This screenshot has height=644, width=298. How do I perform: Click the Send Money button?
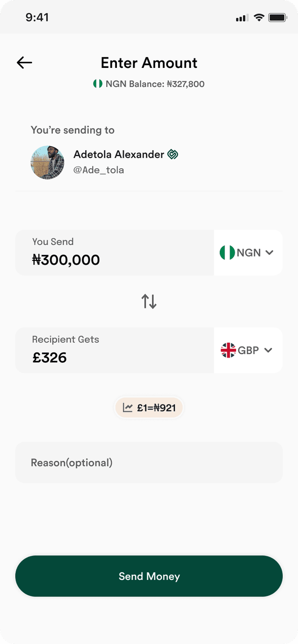(149, 576)
